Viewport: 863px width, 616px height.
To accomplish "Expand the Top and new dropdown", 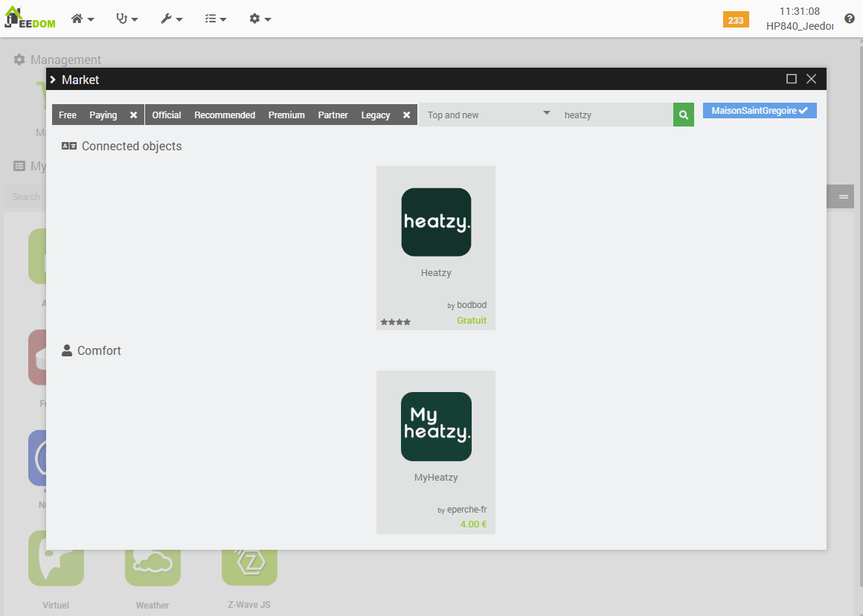I will tap(488, 115).
